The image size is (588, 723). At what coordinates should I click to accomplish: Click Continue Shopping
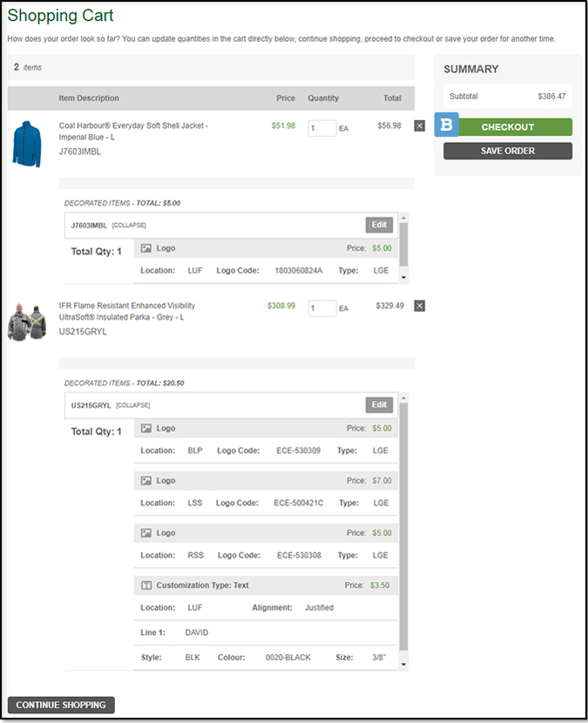click(x=61, y=705)
